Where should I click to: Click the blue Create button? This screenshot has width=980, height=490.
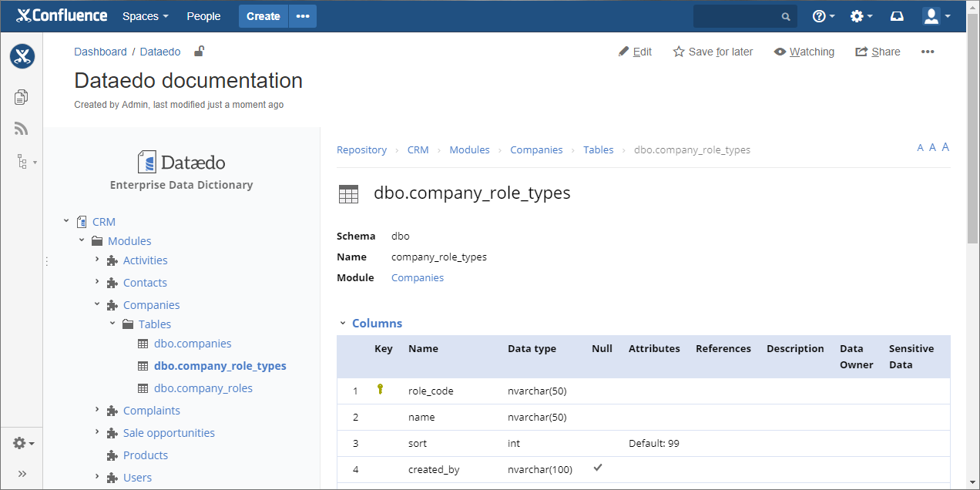(263, 16)
